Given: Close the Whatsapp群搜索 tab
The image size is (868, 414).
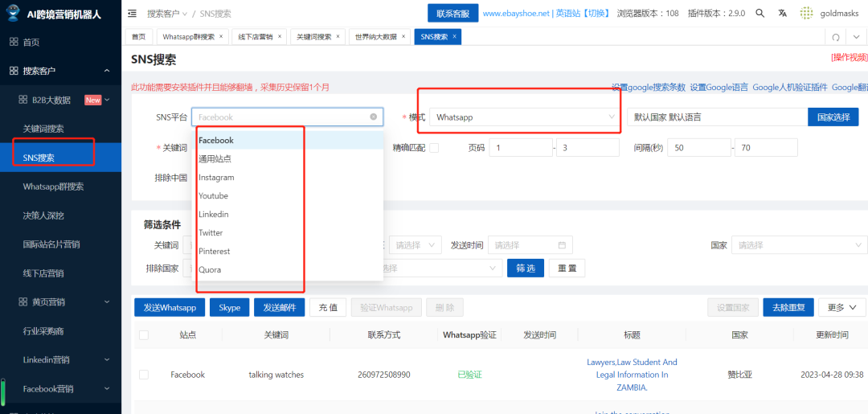Looking at the screenshot, I should [x=221, y=36].
